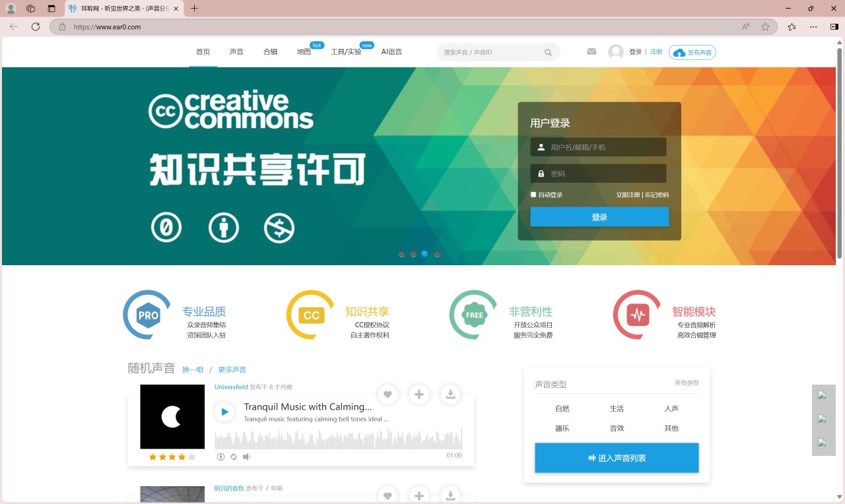Favorite the Tranquil Music sound with heart

click(388, 394)
